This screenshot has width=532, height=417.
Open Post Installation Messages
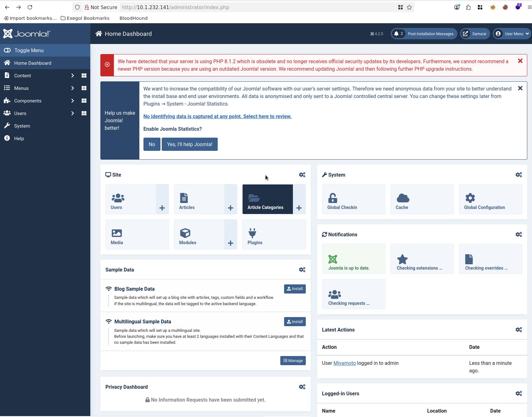pos(424,34)
